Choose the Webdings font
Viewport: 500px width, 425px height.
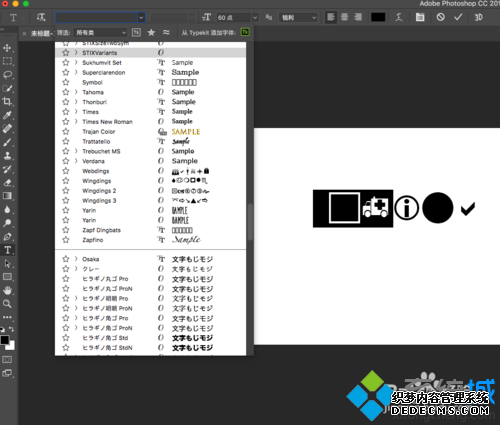[x=150, y=171]
